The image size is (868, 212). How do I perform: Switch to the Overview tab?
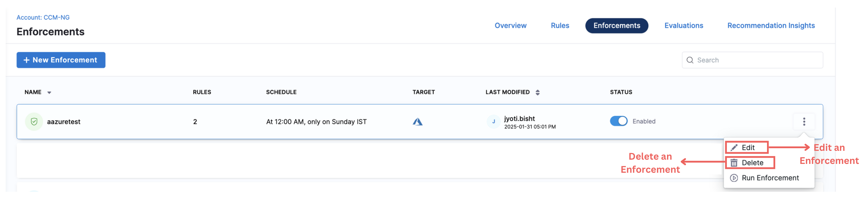pos(510,26)
